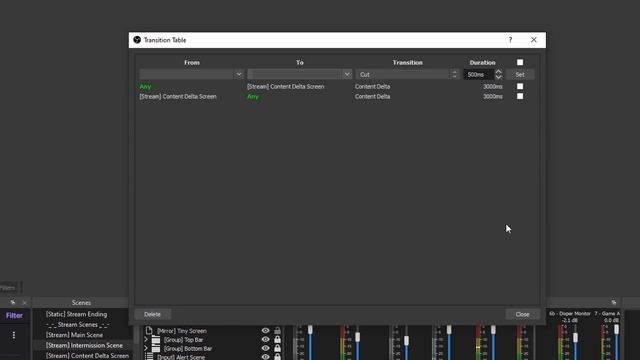Click the page icon of '[Mirror] Tiny Screen'

(149, 331)
